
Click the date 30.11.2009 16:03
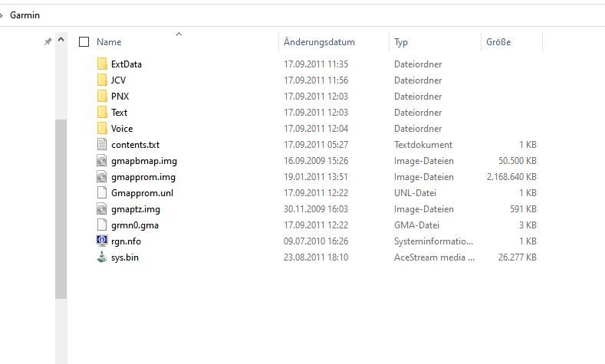316,209
